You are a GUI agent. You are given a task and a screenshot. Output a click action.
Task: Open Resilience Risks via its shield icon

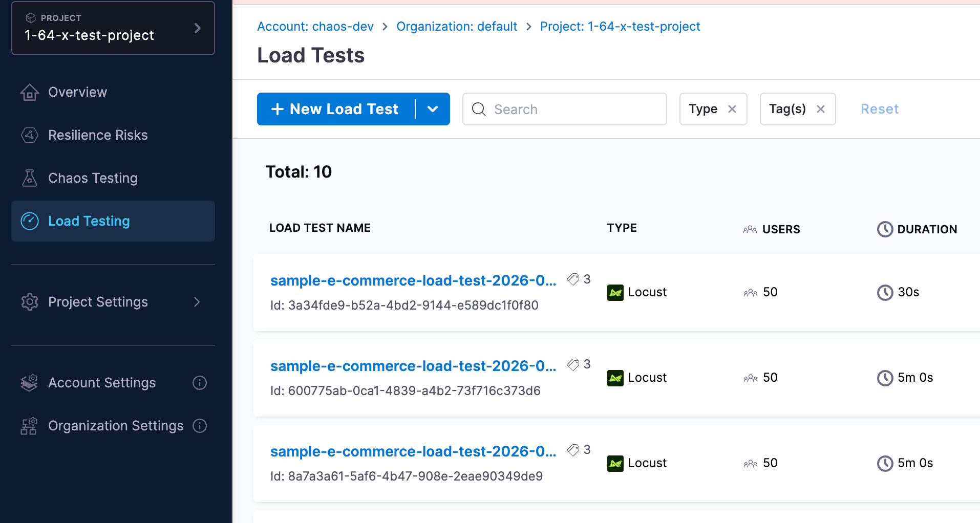[x=30, y=135]
